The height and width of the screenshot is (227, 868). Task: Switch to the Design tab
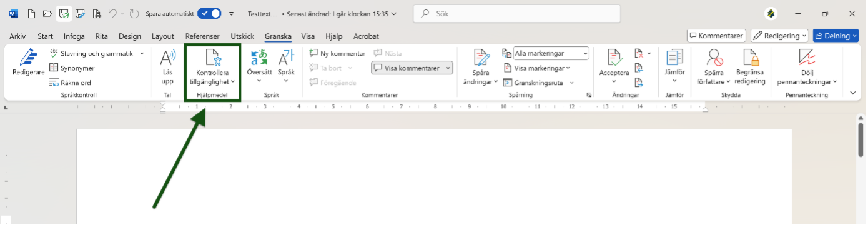(x=130, y=36)
